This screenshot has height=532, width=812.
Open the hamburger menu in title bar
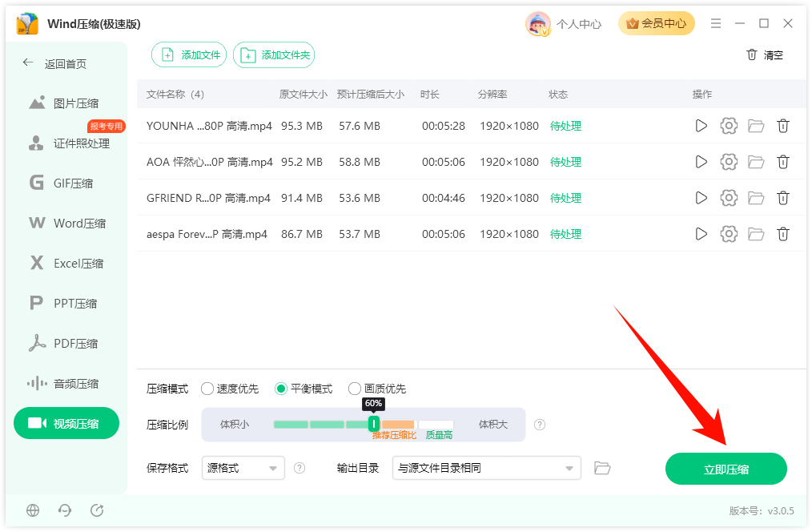tap(716, 23)
